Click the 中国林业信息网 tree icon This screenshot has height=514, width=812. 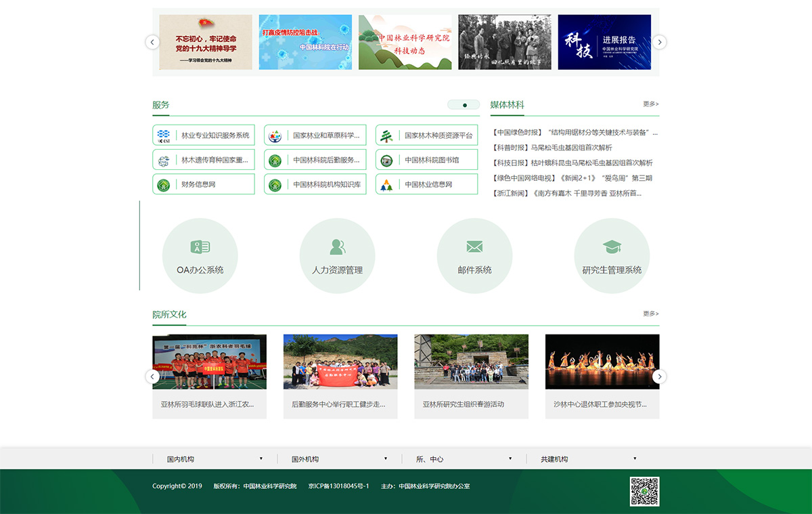386,185
